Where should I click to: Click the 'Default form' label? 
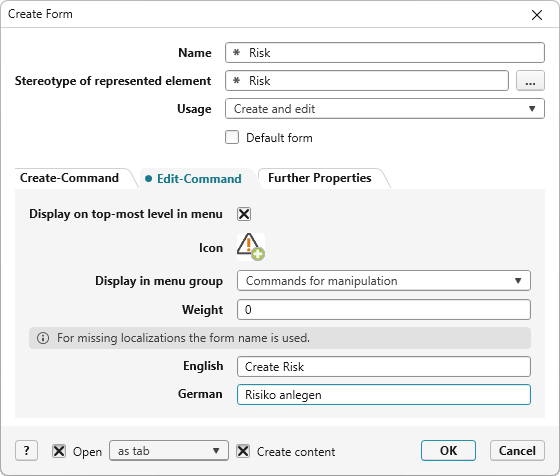(279, 138)
